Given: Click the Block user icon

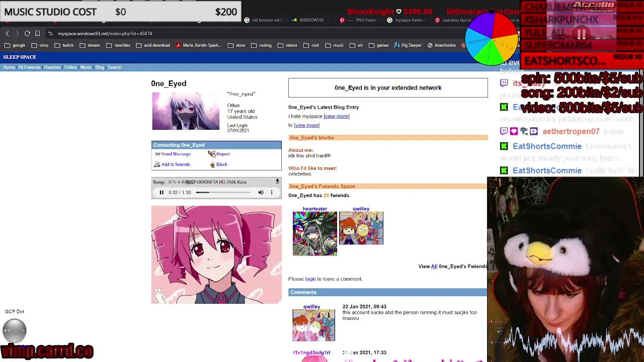Looking at the screenshot, I should [212, 164].
